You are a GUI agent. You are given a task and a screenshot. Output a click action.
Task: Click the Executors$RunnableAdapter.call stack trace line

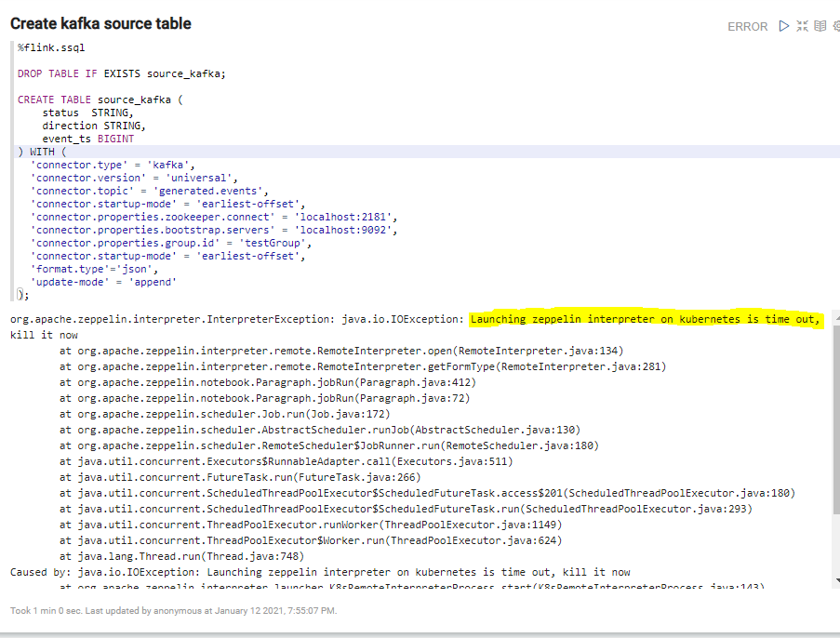[x=287, y=461]
